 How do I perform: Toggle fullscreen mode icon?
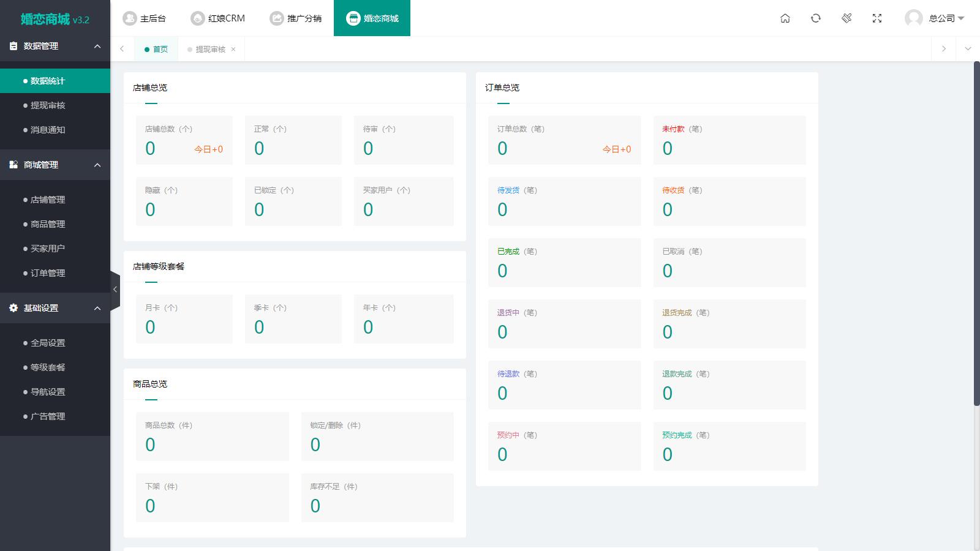(877, 18)
